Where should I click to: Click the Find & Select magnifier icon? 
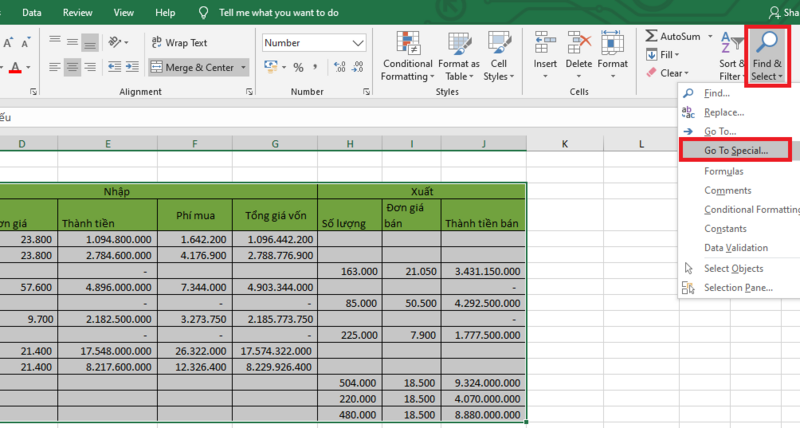[769, 43]
